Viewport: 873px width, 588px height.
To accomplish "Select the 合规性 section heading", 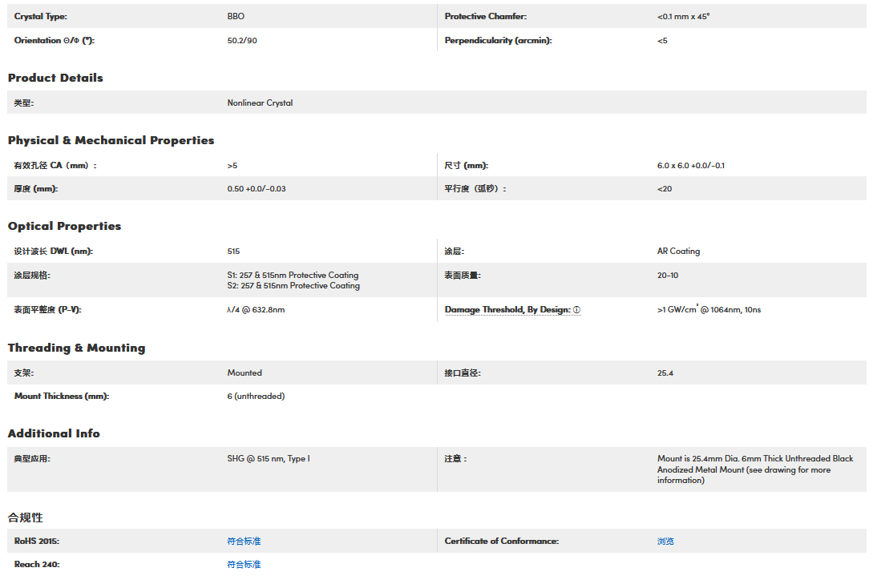I will click(25, 518).
